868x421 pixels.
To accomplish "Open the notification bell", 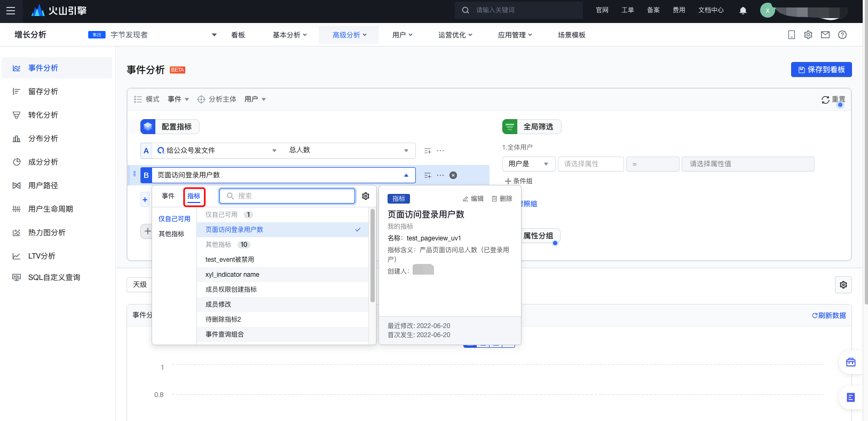I will tap(743, 10).
